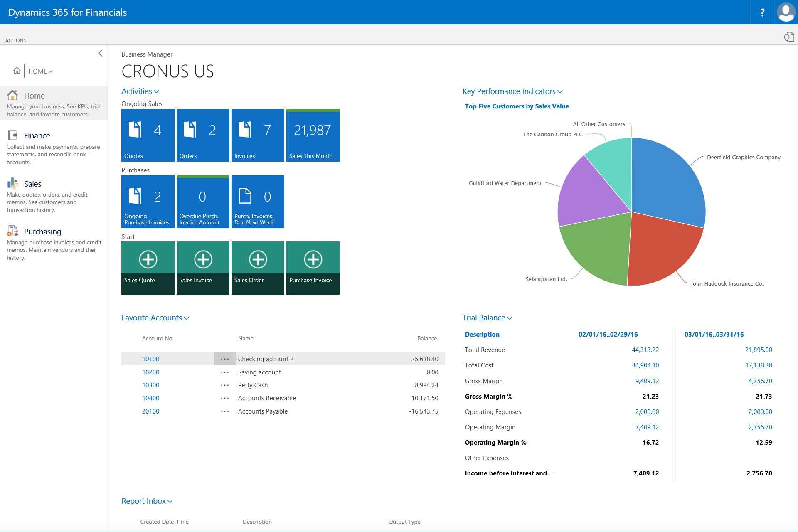Collapse the HOME menu chevron

(x=50, y=72)
